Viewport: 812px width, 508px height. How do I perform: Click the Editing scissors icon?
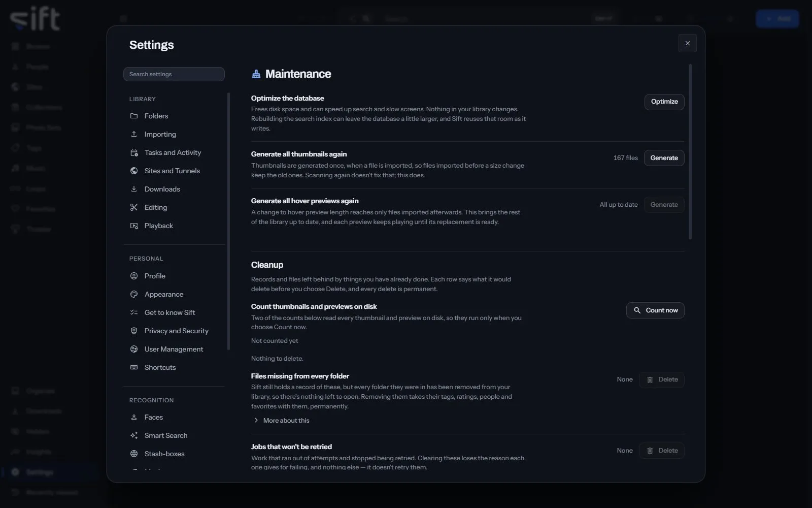[x=134, y=207]
